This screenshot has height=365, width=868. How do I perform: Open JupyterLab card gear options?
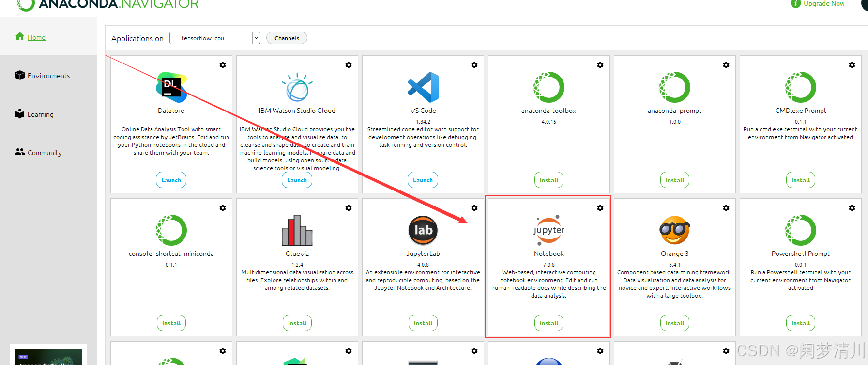point(474,208)
